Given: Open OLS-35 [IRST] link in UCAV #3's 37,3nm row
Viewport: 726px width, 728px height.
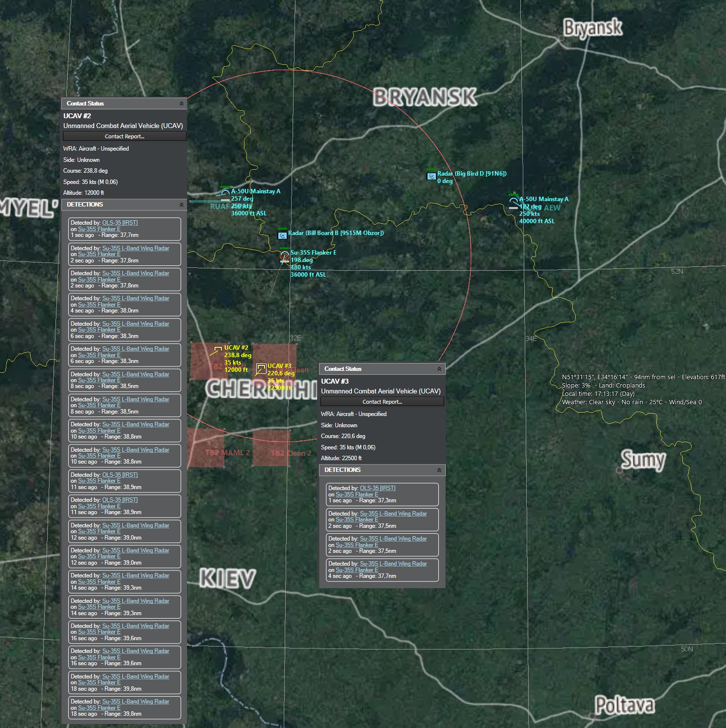Looking at the screenshot, I should pos(377,488).
